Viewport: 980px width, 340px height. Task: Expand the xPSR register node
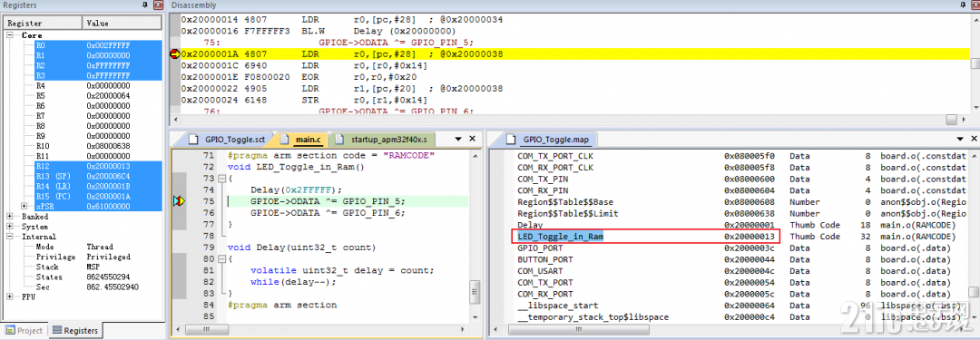coord(24,206)
